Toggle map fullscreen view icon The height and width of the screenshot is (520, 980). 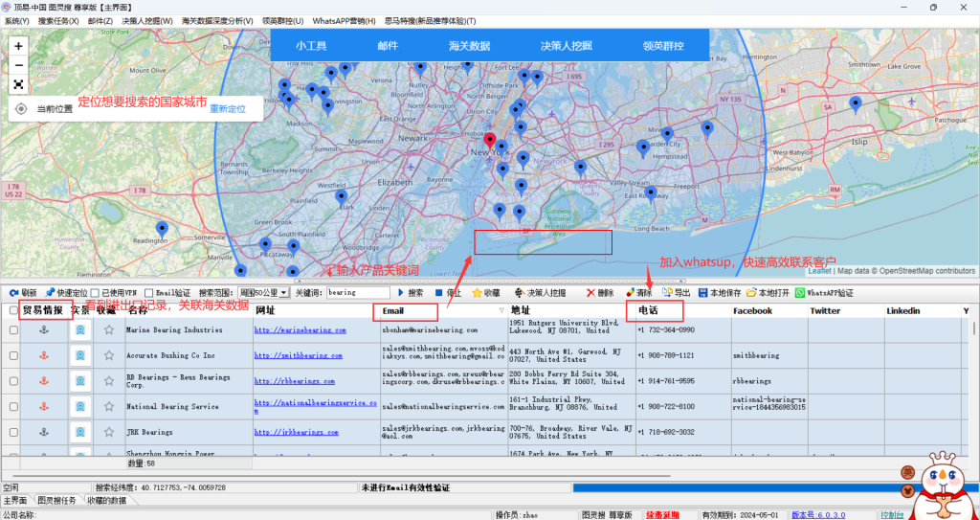(19, 84)
